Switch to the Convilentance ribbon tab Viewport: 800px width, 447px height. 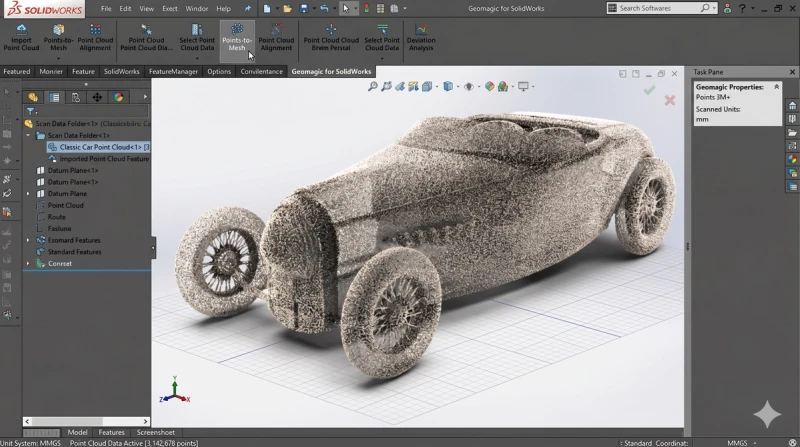pyautogui.click(x=261, y=71)
